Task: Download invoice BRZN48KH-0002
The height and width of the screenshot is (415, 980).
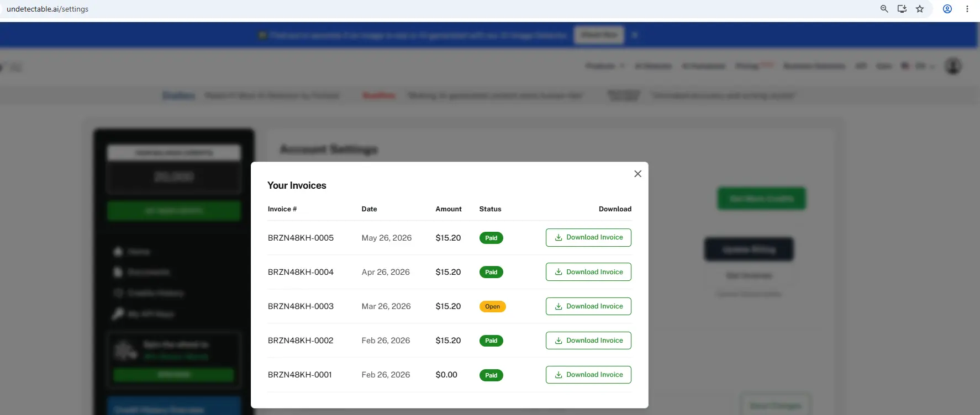Action: (588, 340)
